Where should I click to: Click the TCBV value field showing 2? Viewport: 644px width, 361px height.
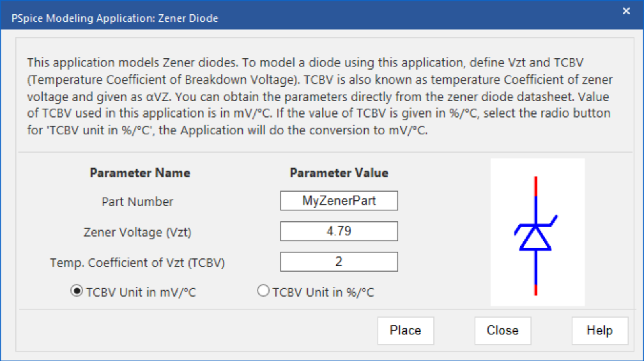click(339, 262)
